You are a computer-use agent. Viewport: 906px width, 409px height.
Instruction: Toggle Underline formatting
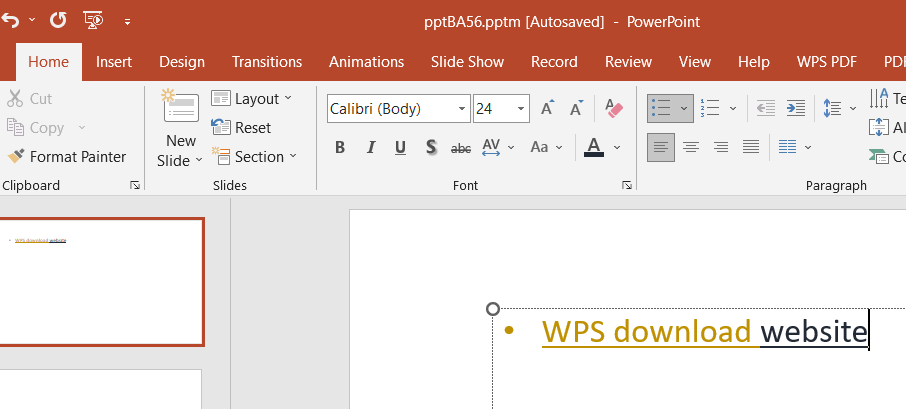[400, 147]
